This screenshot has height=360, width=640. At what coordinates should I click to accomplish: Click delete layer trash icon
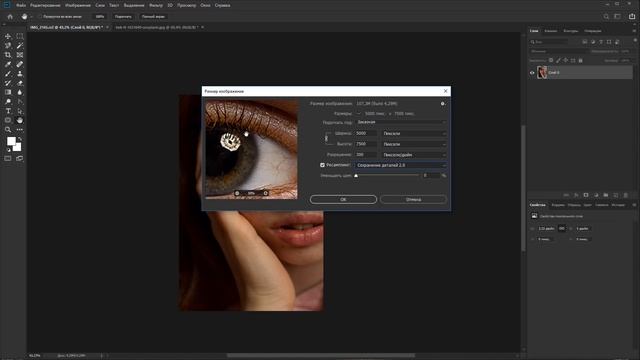(x=626, y=195)
